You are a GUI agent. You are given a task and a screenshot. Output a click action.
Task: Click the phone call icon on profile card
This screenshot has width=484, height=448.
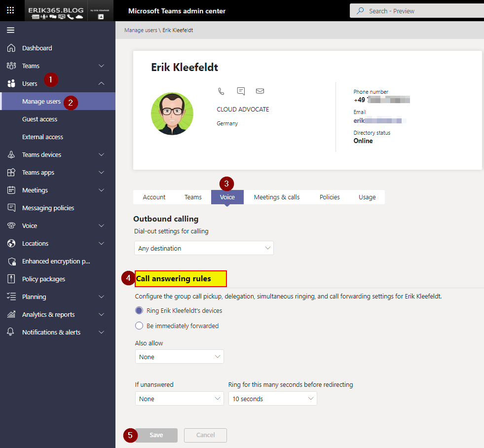pos(221,91)
